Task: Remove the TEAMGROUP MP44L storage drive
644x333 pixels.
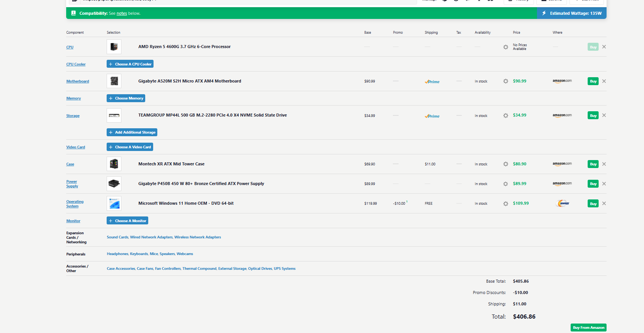Action: point(604,115)
